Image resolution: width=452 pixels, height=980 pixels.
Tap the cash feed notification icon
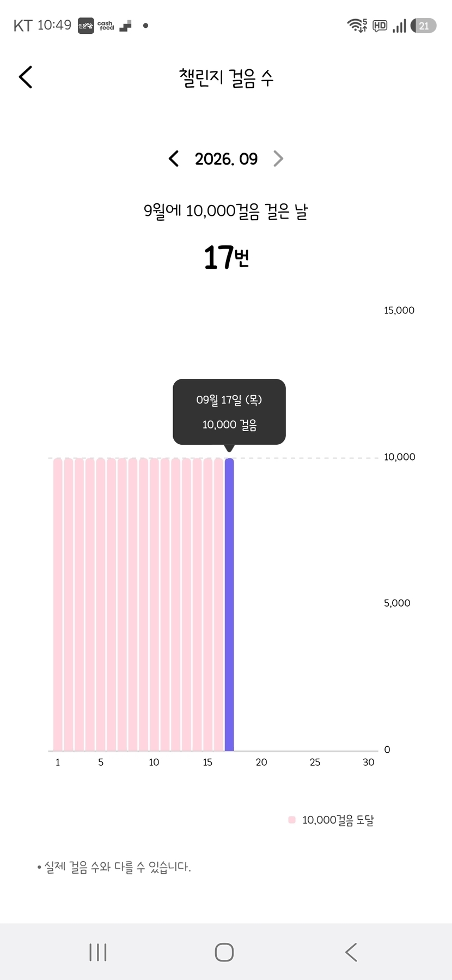(x=106, y=26)
